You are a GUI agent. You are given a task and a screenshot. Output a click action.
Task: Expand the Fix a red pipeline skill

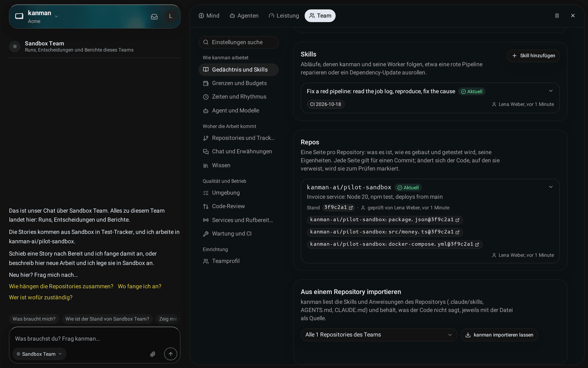tap(551, 91)
